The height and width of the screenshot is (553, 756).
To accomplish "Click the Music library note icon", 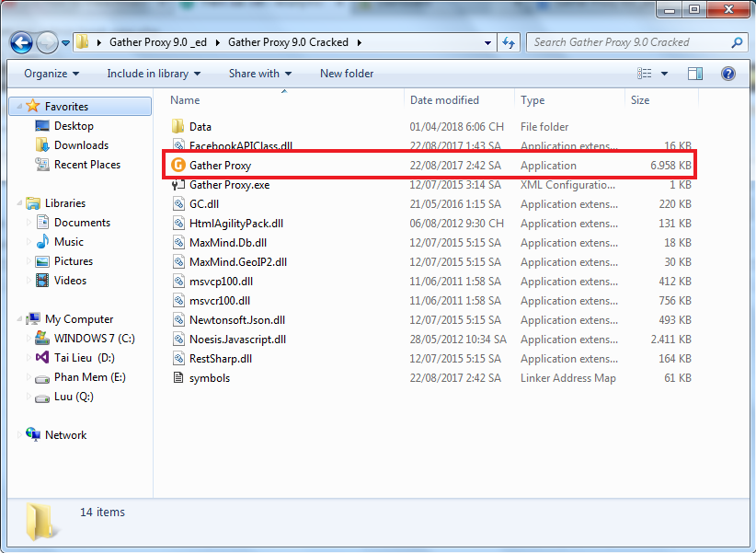I will 42,242.
